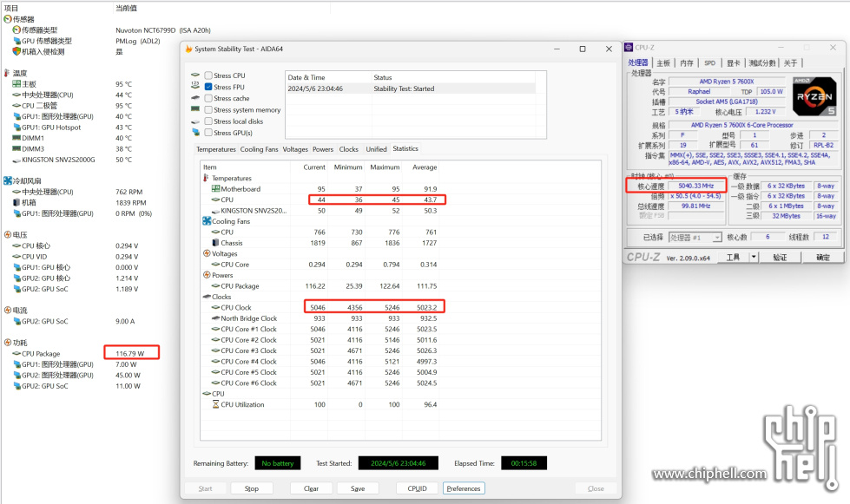Open the CPU-Z tools dropdown arrow
The height and width of the screenshot is (504, 850).
point(754,257)
